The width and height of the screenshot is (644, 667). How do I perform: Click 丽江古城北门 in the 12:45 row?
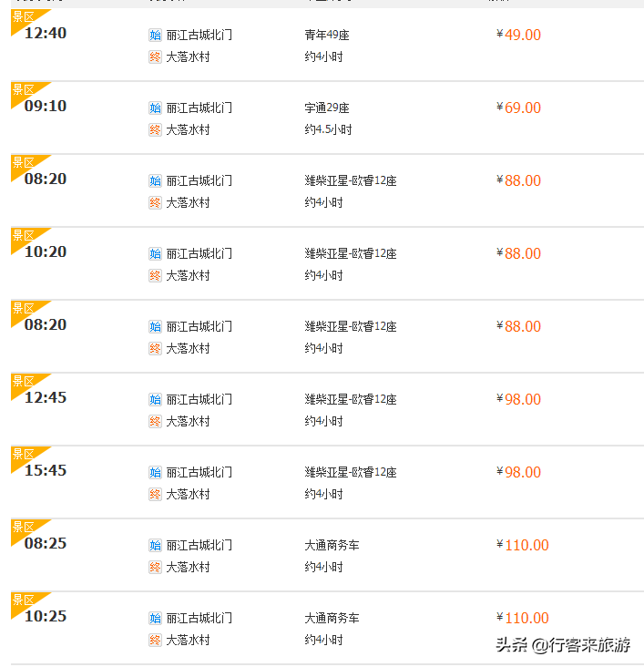pos(199,399)
